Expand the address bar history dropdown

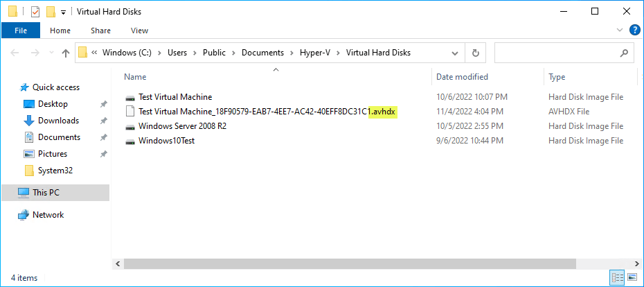pos(455,53)
